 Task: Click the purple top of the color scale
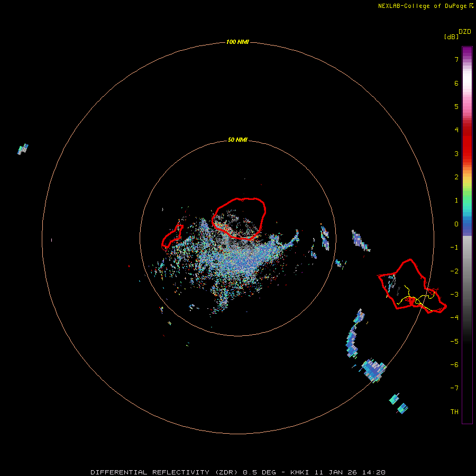point(467,53)
